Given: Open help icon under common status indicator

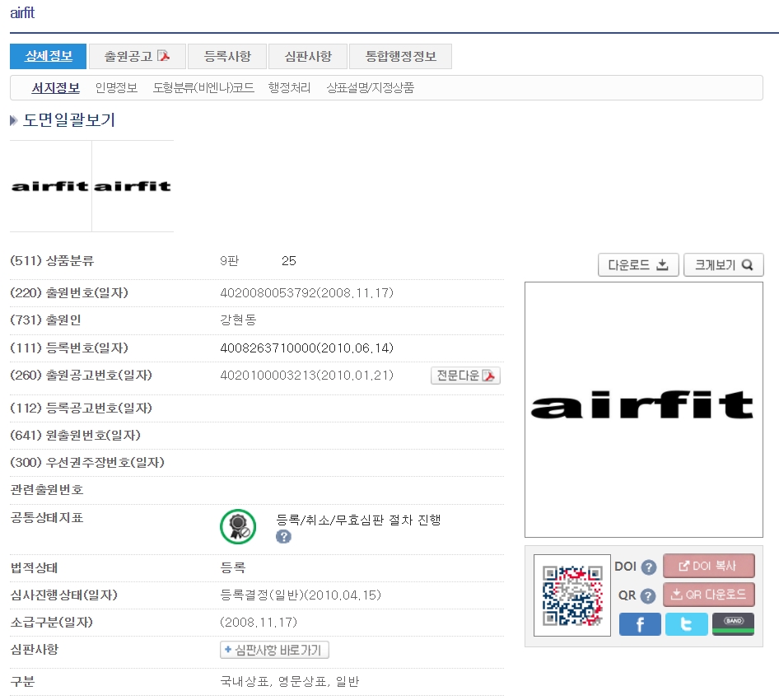Looking at the screenshot, I should (284, 537).
